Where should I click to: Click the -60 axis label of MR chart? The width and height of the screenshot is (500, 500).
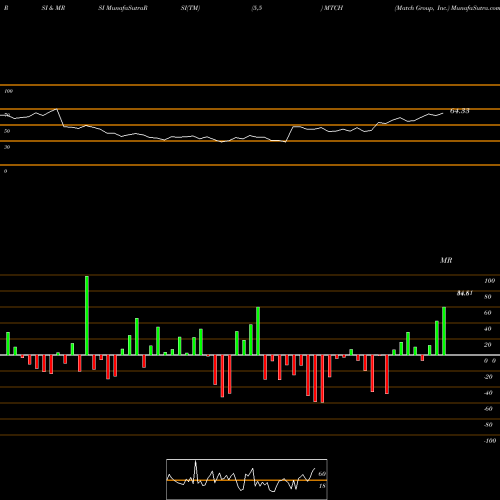point(488,409)
